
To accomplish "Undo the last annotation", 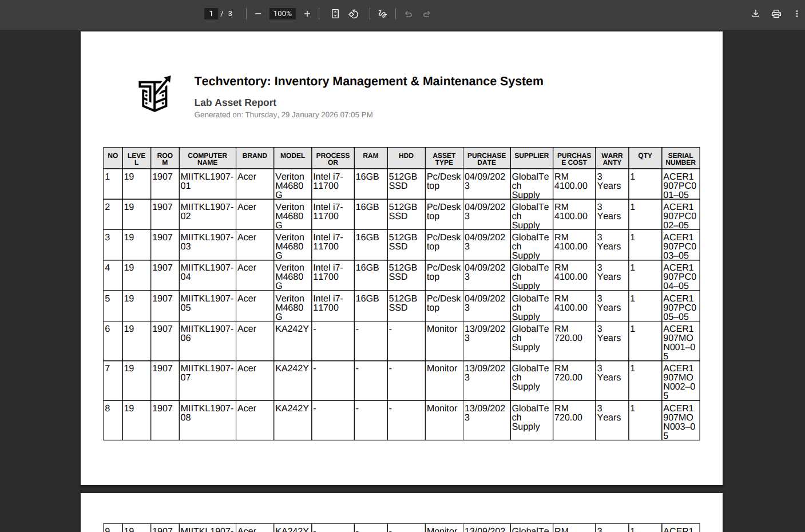I will pos(408,13).
